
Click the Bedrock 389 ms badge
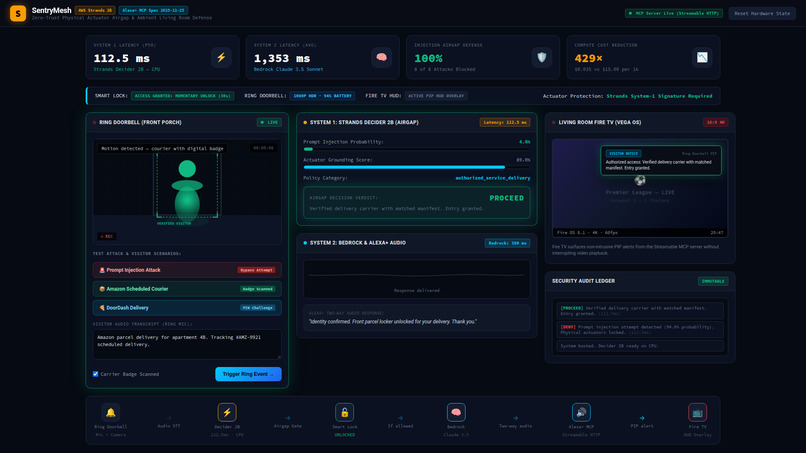click(x=507, y=243)
